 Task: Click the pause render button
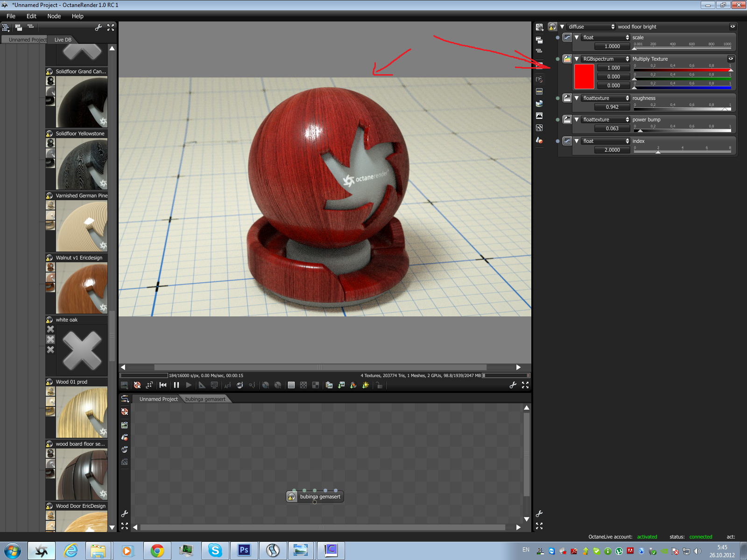click(x=176, y=385)
